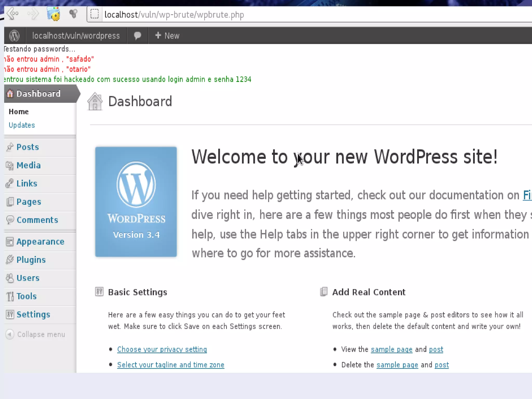The image size is (532, 399).
Task: Go to Updates submenu
Action: (x=22, y=125)
